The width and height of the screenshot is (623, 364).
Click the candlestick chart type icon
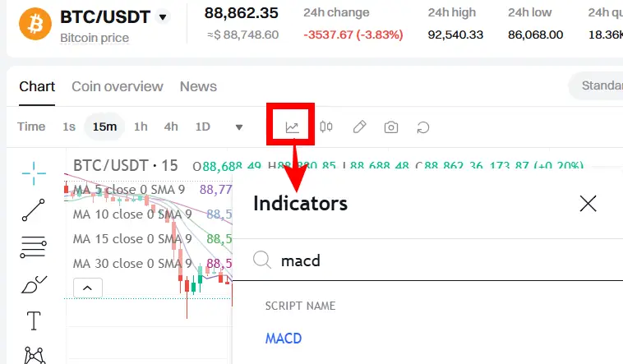point(326,127)
